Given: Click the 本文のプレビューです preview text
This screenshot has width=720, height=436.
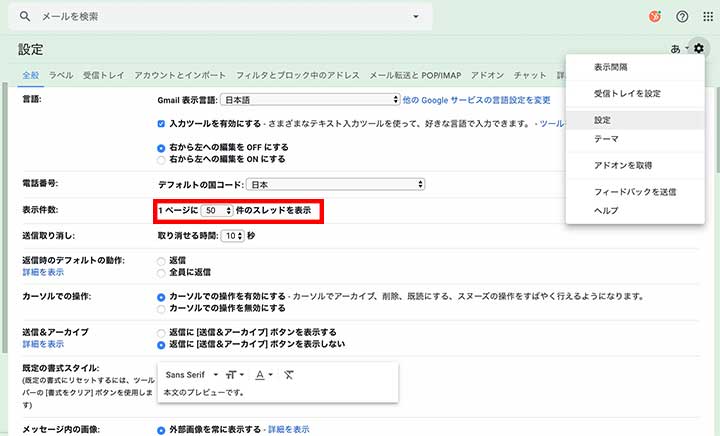Looking at the screenshot, I should click(204, 393).
